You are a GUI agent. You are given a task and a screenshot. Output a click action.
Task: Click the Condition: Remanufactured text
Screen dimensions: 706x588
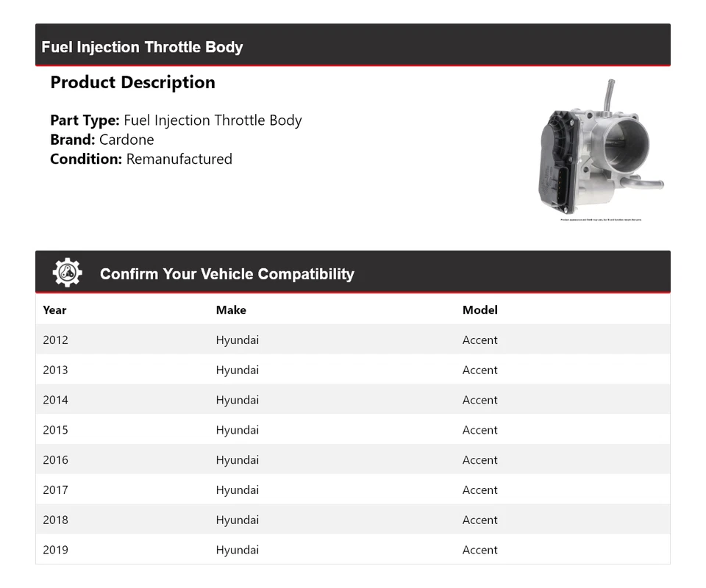tap(140, 159)
